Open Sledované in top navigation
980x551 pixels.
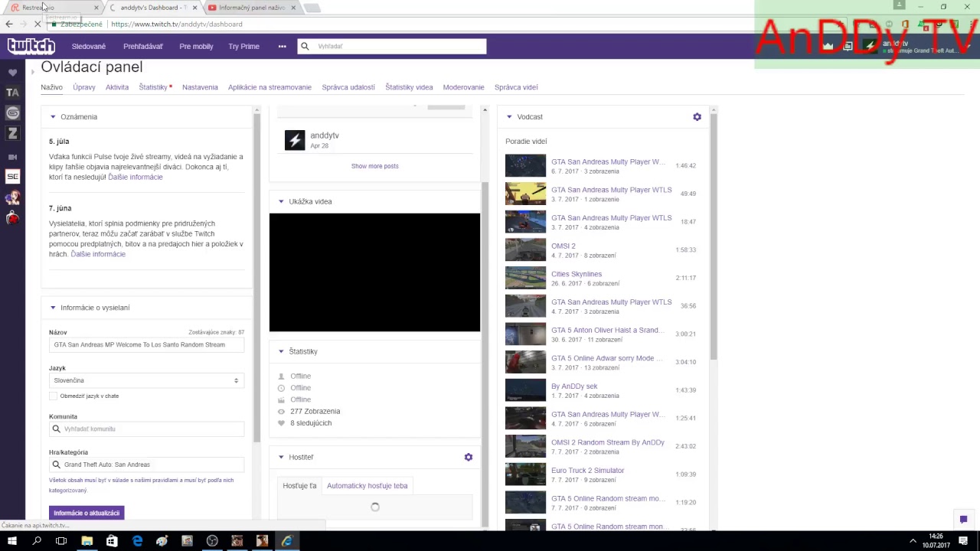coord(88,46)
